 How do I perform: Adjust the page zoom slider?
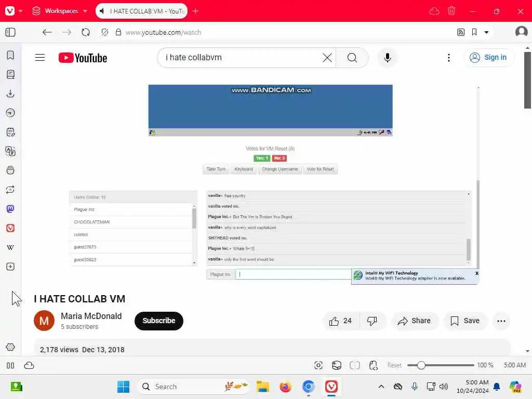[441, 365]
